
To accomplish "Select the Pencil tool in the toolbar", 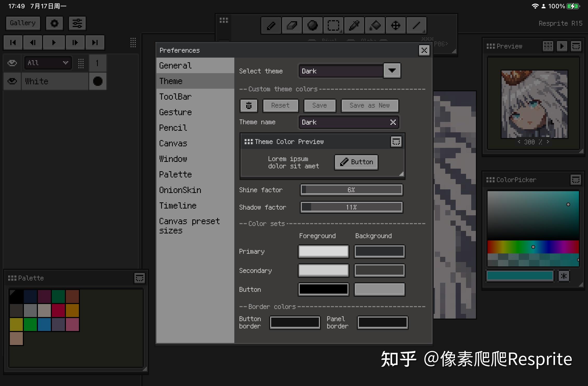I will [271, 25].
